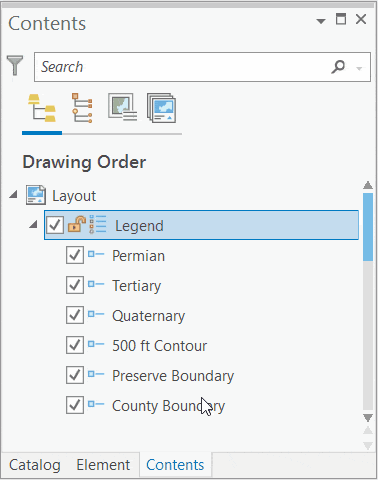
Task: Uncheck the Legend visibility checkbox
Action: (x=55, y=225)
